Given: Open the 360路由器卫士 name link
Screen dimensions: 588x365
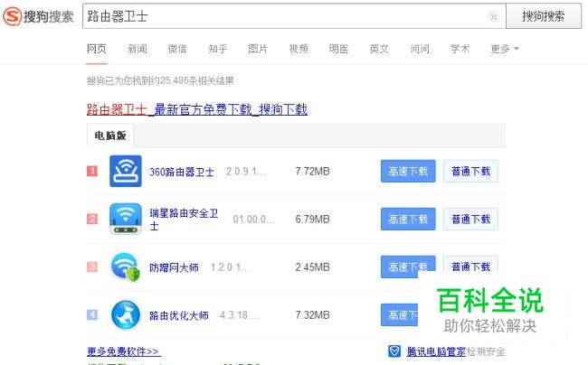Looking at the screenshot, I should [182, 172].
